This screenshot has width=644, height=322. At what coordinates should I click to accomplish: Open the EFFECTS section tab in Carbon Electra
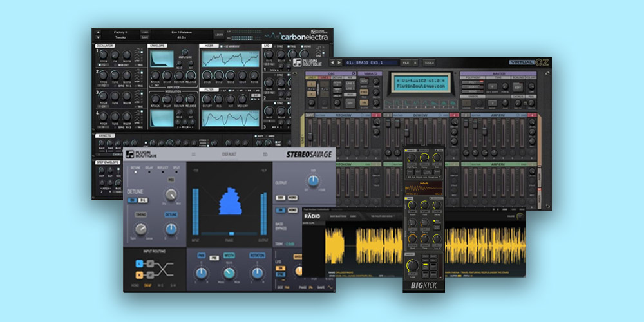click(104, 135)
